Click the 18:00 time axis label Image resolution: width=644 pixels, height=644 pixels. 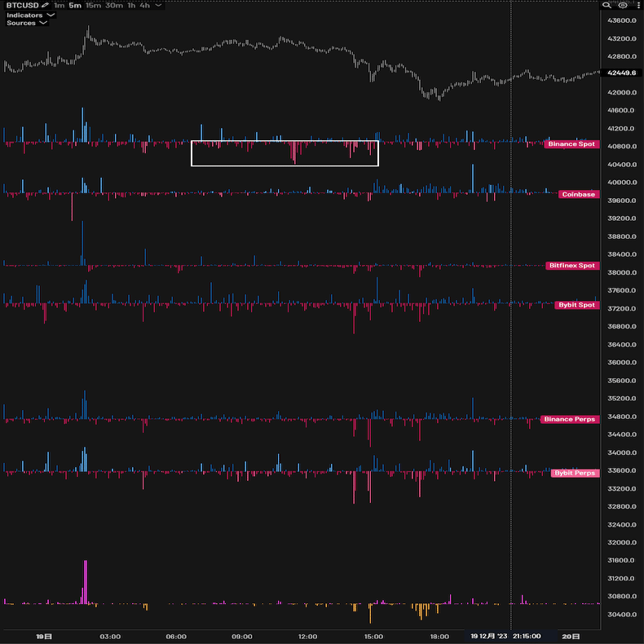click(439, 637)
